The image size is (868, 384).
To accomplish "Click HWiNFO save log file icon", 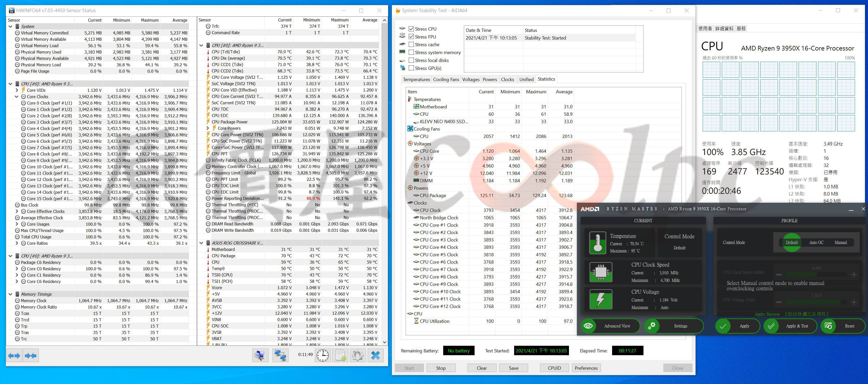I will (x=340, y=355).
